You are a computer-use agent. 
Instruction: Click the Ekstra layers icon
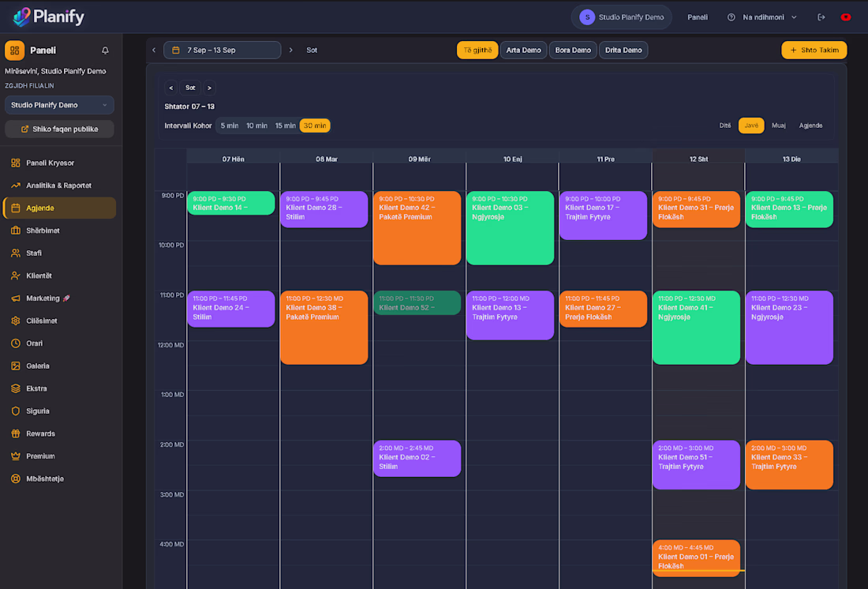(x=16, y=388)
